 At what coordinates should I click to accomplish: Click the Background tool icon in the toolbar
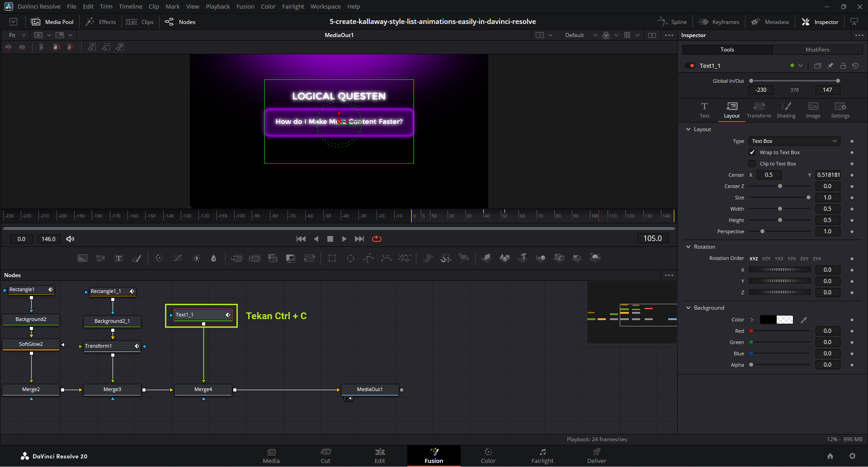click(x=82, y=258)
